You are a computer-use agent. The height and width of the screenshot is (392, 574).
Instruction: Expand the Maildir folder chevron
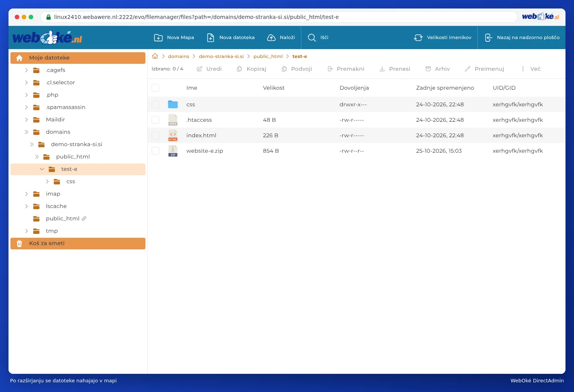26,119
